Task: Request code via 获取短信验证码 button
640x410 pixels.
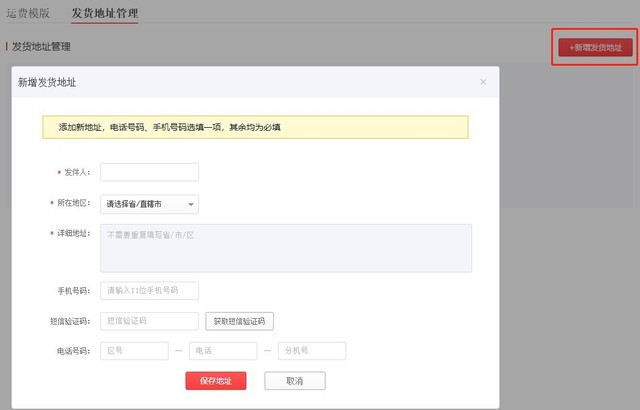Action: [x=239, y=321]
